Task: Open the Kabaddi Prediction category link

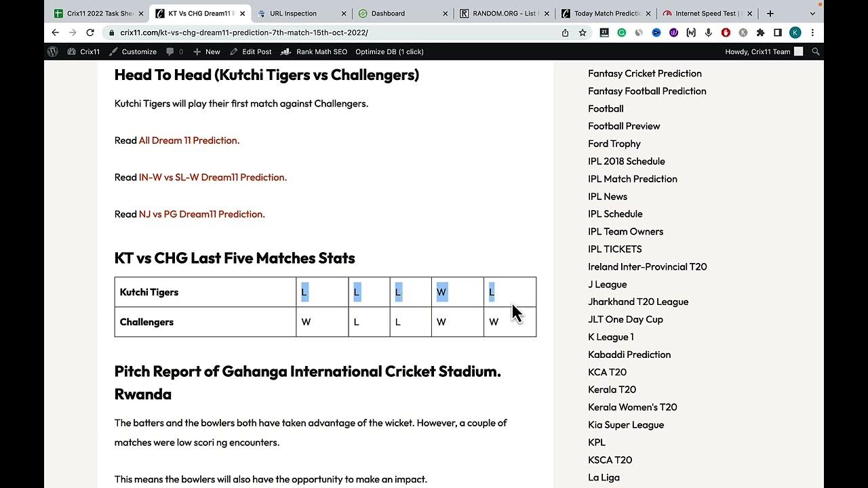Action: click(x=629, y=354)
